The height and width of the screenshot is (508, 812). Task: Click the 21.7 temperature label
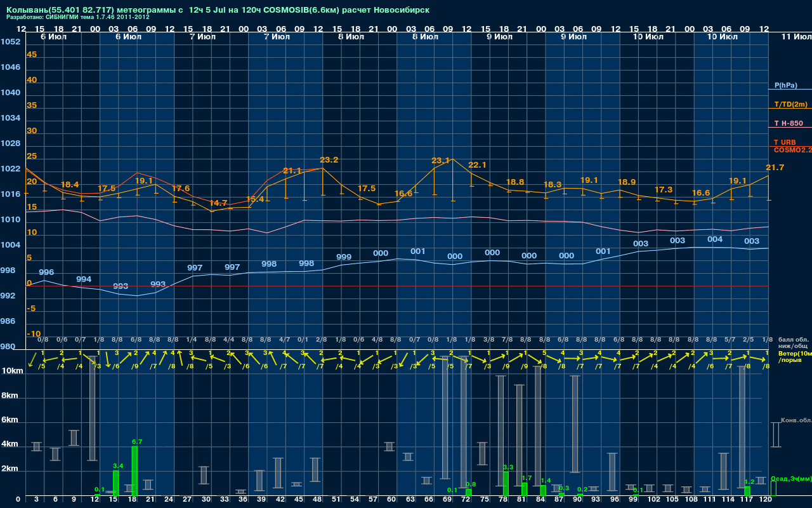(x=775, y=168)
